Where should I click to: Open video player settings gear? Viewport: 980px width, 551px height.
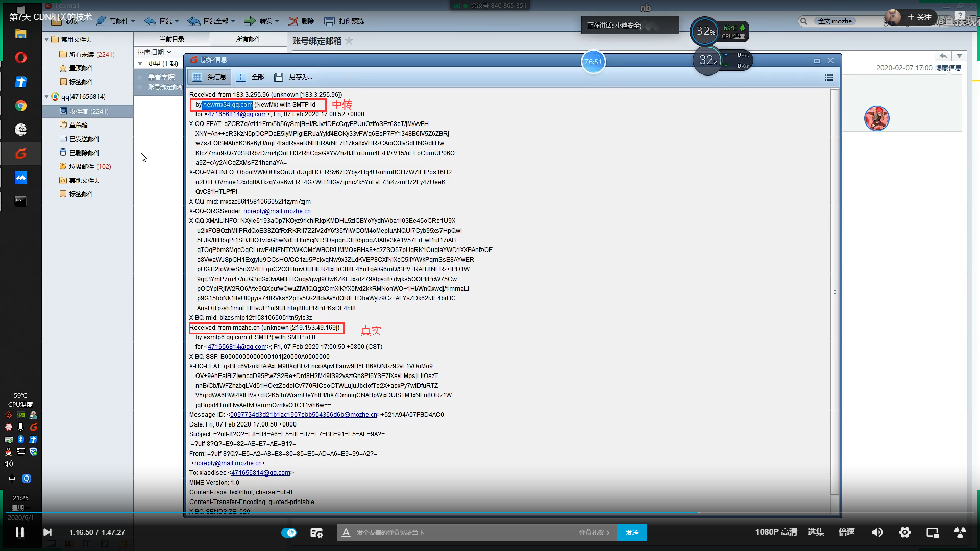[905, 532]
